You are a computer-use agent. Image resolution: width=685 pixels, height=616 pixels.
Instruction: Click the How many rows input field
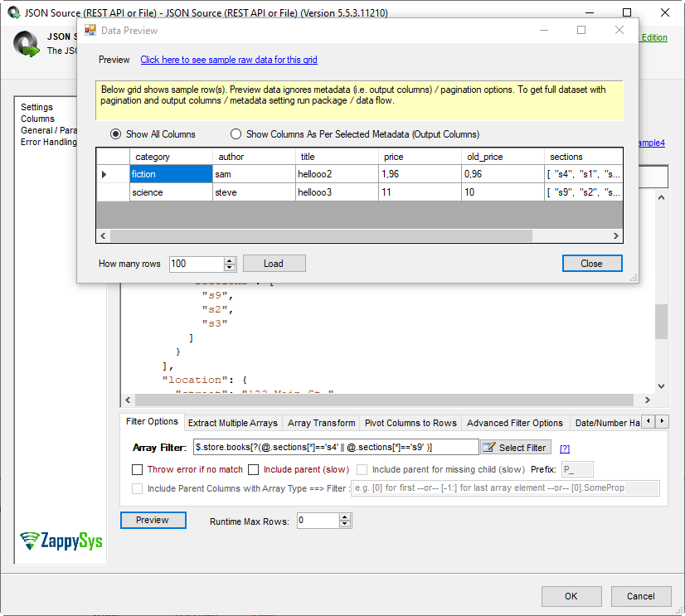197,264
